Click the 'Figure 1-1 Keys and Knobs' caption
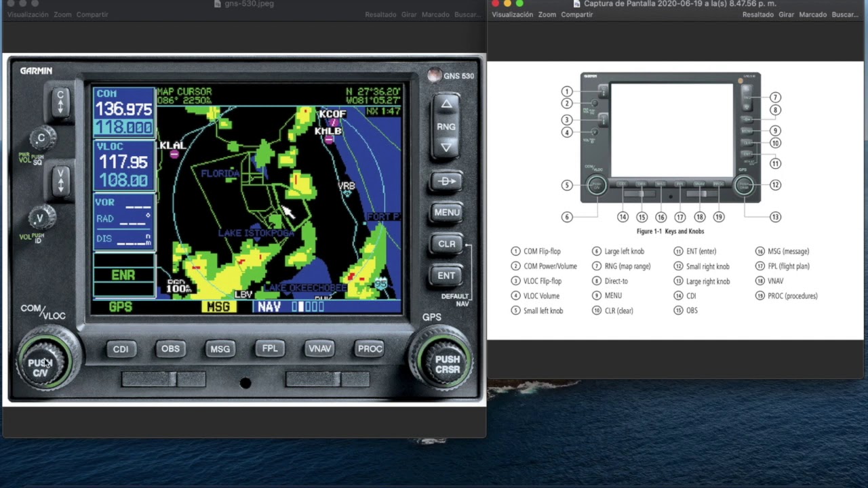The width and height of the screenshot is (868, 488). click(x=670, y=232)
